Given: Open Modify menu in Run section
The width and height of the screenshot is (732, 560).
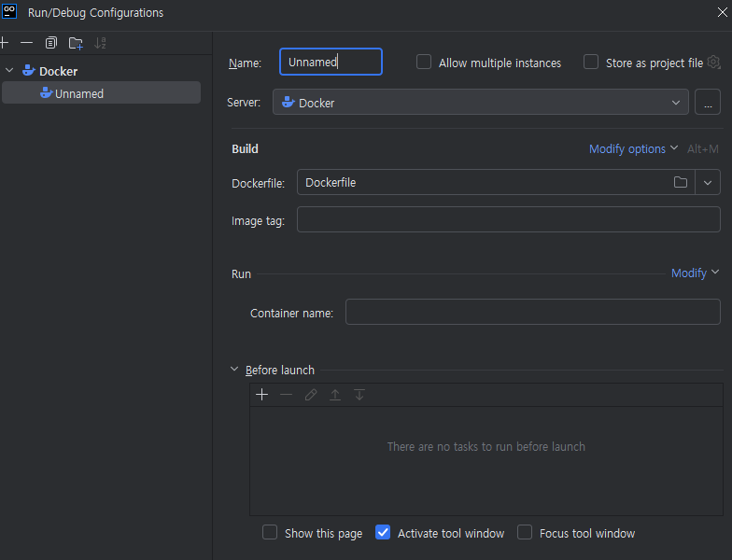Looking at the screenshot, I should (x=695, y=273).
